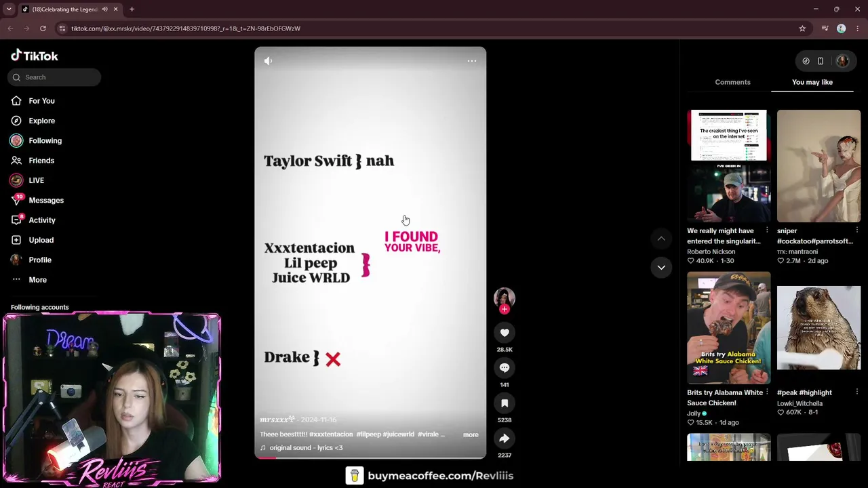Open the Alabama White Sauce Chicken thumbnail

point(729,328)
